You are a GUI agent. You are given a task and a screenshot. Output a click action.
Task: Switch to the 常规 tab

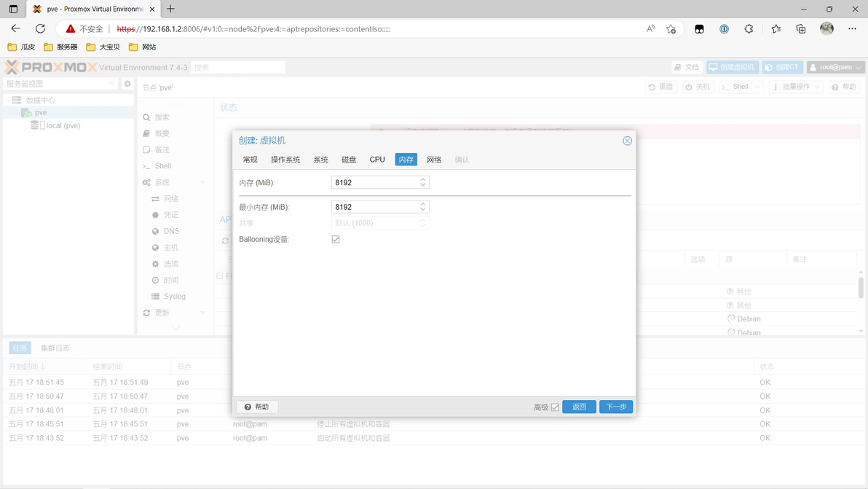click(x=250, y=160)
